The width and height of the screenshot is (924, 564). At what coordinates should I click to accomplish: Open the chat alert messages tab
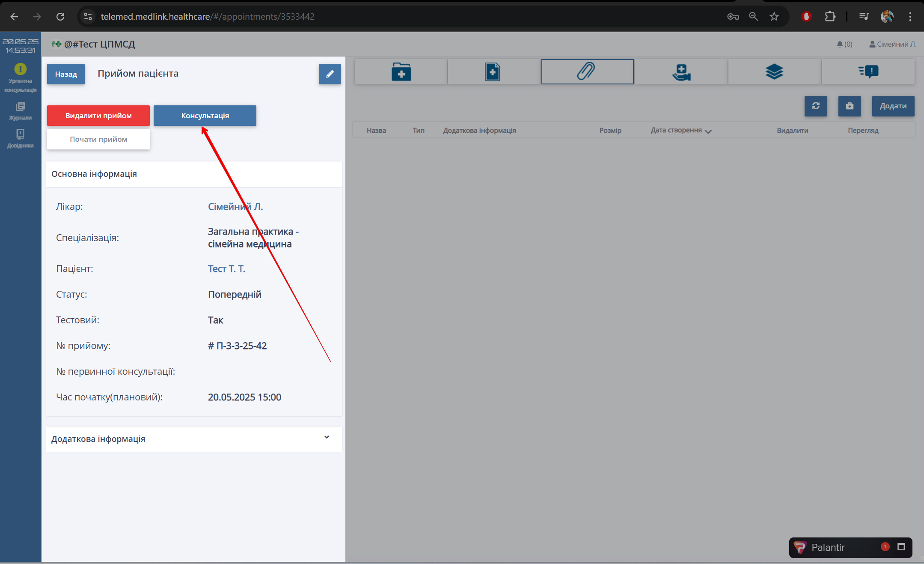click(x=868, y=72)
